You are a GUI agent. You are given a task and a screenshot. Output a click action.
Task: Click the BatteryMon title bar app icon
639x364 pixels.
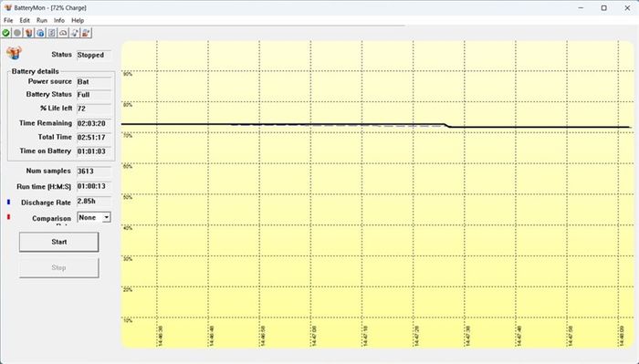pyautogui.click(x=7, y=7)
